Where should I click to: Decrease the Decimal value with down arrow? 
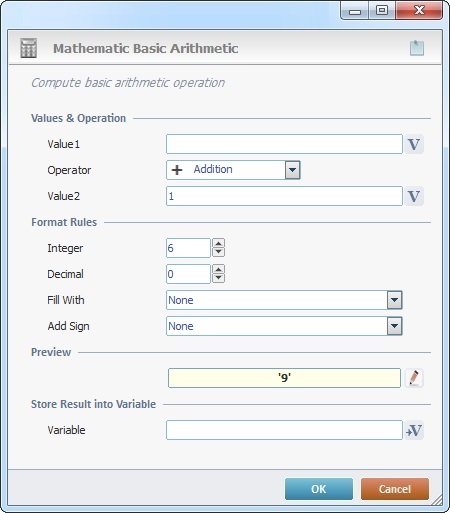218,278
